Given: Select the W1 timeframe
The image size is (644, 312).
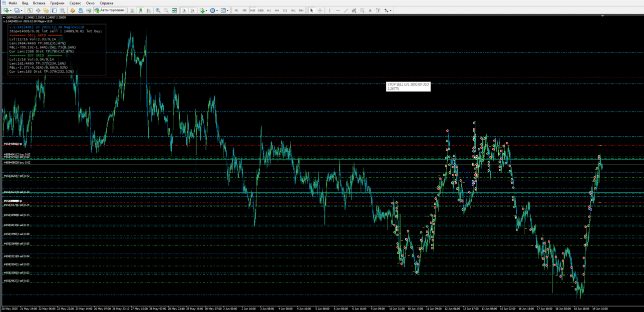Looking at the screenshot, I should click(293, 10).
